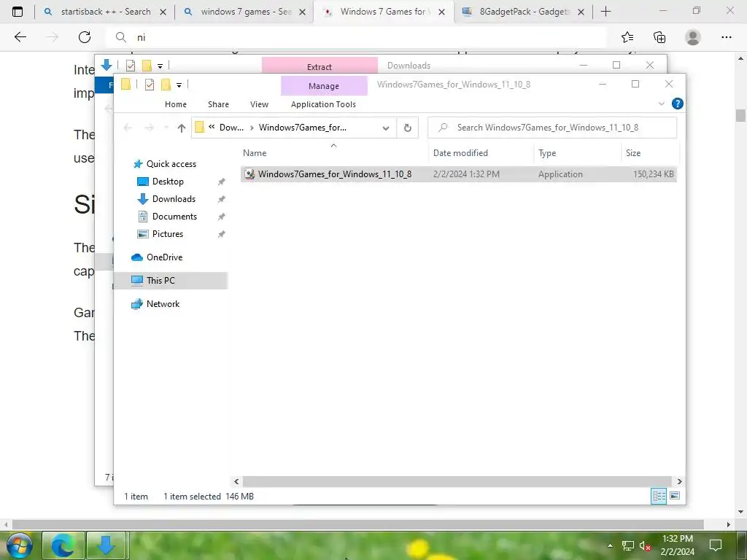
Task: Open Pictures in navigation pane
Action: click(x=168, y=234)
